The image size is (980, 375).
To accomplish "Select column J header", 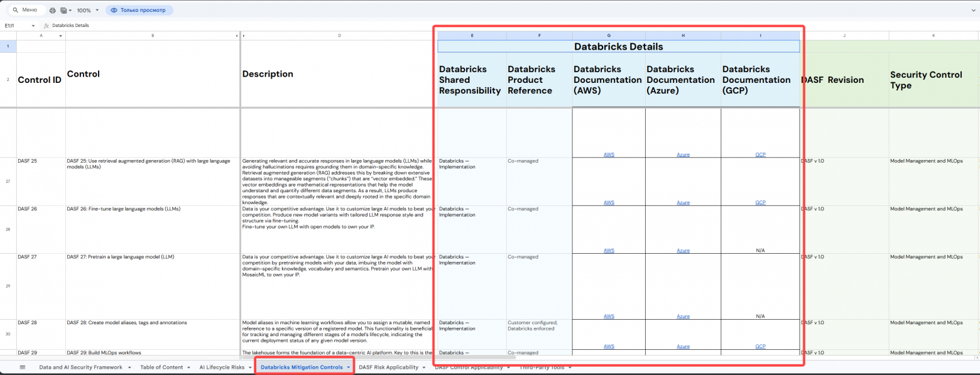I will pyautogui.click(x=844, y=36).
